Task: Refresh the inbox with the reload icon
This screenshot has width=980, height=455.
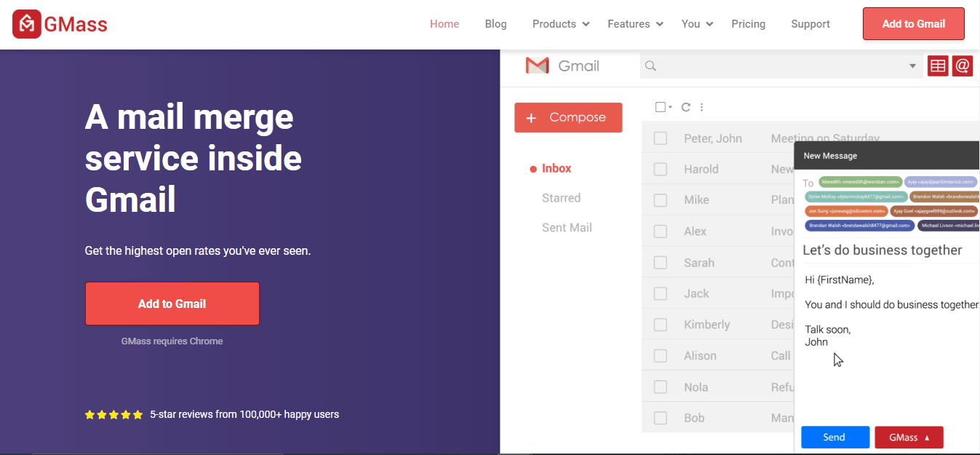Action: click(x=685, y=107)
